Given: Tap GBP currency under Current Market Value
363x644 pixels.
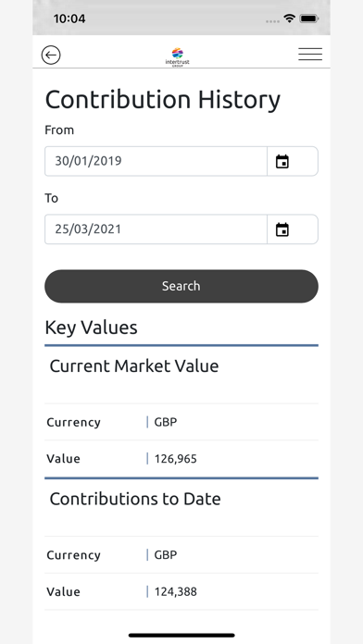Looking at the screenshot, I should pyautogui.click(x=166, y=422).
